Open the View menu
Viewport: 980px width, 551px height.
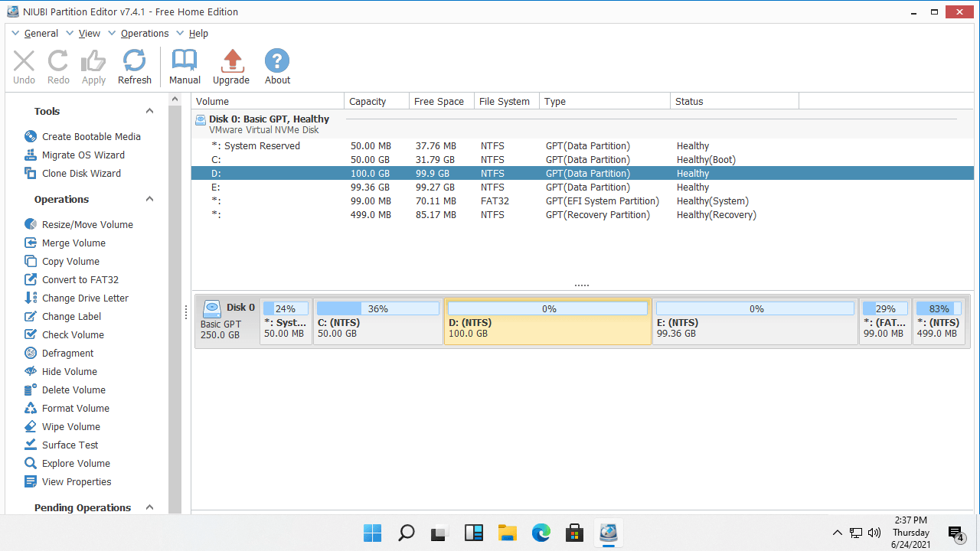pyautogui.click(x=90, y=33)
